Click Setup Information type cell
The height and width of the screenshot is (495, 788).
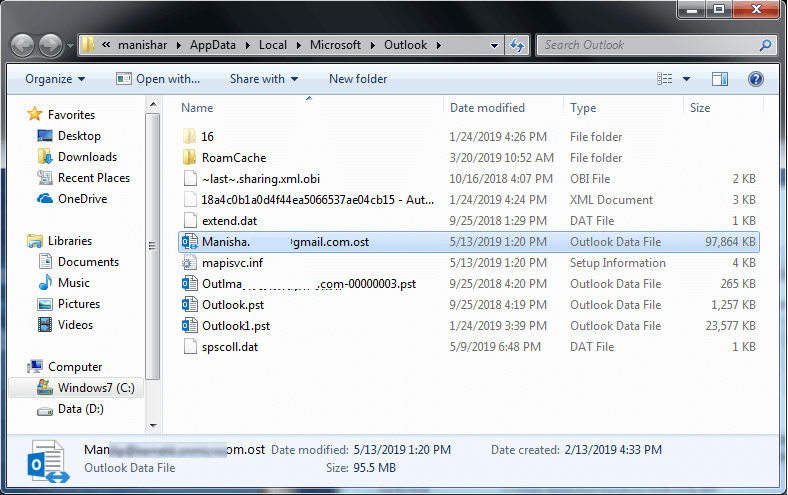click(x=617, y=263)
